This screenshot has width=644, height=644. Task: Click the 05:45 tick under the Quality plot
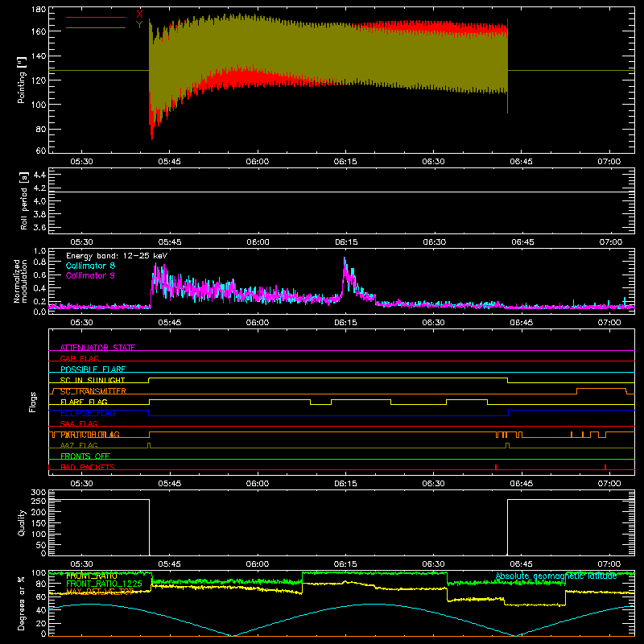(169, 564)
